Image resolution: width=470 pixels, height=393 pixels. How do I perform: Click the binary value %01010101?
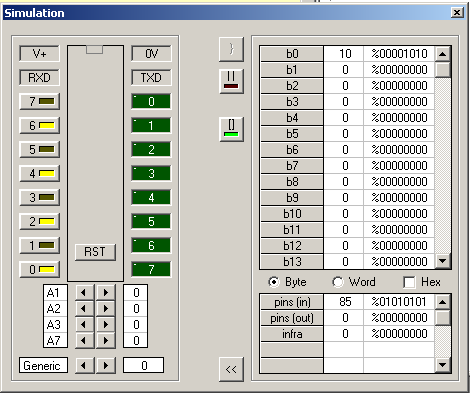point(399,302)
